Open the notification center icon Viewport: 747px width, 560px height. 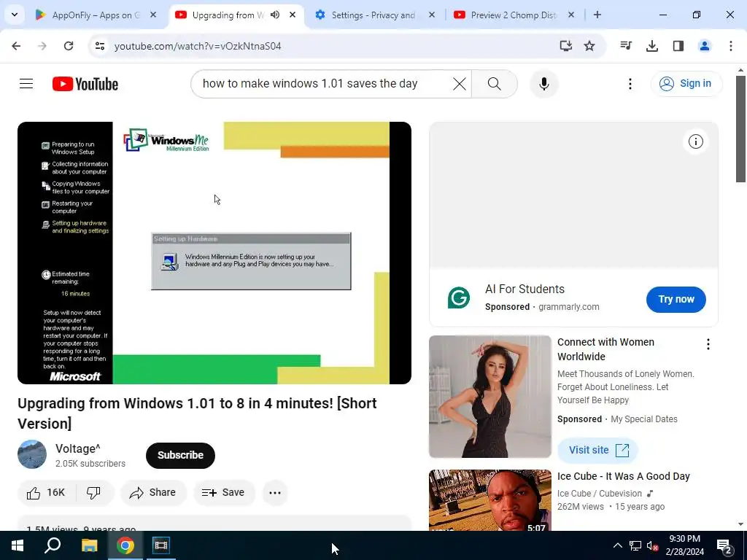724,545
